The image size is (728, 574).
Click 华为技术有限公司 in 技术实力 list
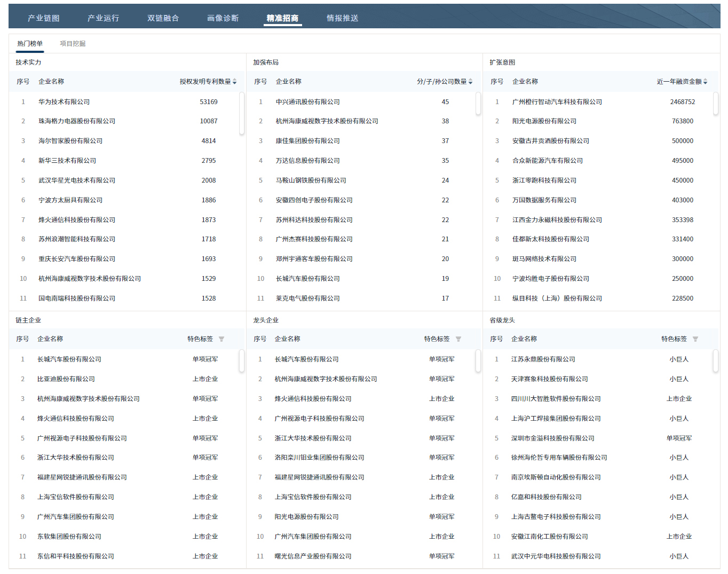[64, 102]
